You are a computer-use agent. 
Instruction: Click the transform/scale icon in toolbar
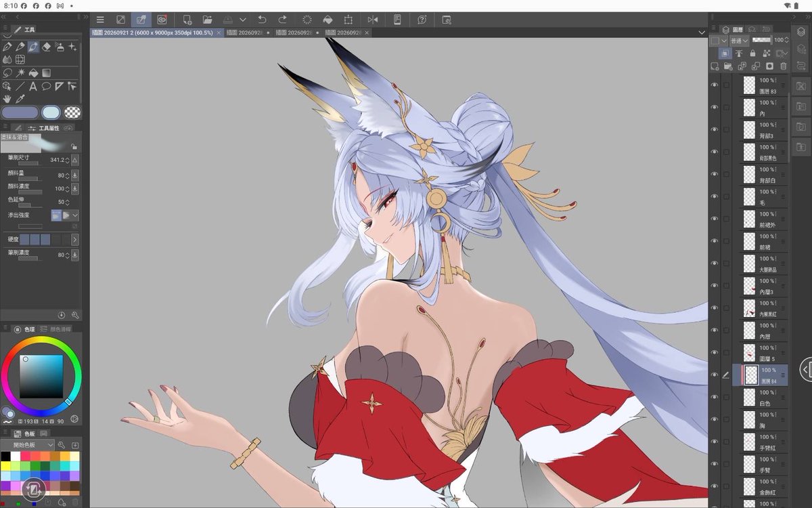[348, 20]
